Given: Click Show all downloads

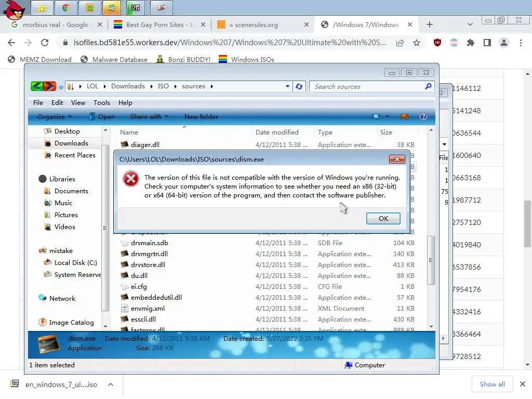Looking at the screenshot, I should 493,384.
